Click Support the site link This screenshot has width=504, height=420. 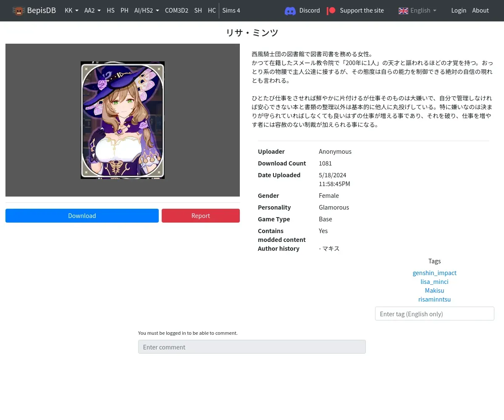362,10
